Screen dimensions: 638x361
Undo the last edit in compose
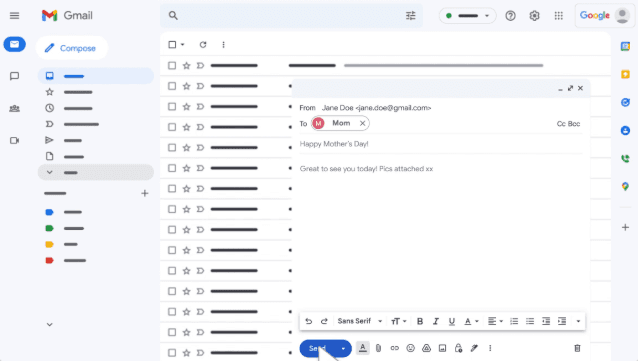pyautogui.click(x=308, y=321)
